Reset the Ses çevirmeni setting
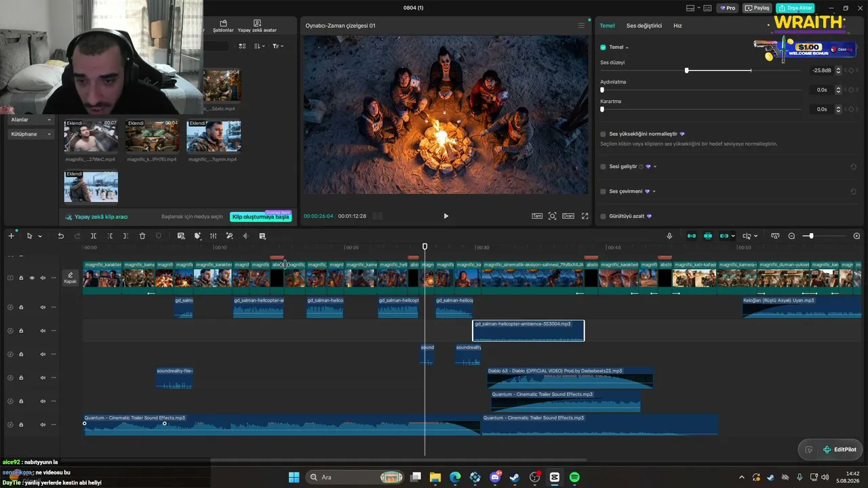The height and width of the screenshot is (488, 868). coord(853,192)
